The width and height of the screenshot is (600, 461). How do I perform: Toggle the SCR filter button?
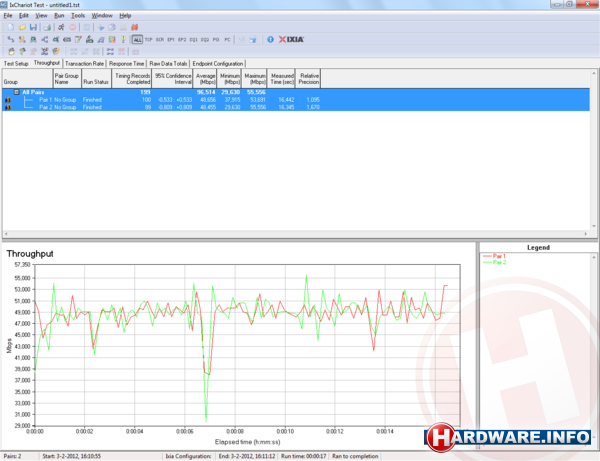pyautogui.click(x=162, y=39)
